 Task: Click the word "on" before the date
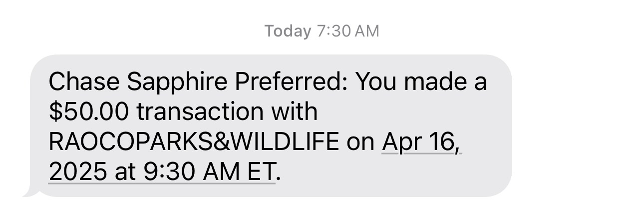coord(360,144)
